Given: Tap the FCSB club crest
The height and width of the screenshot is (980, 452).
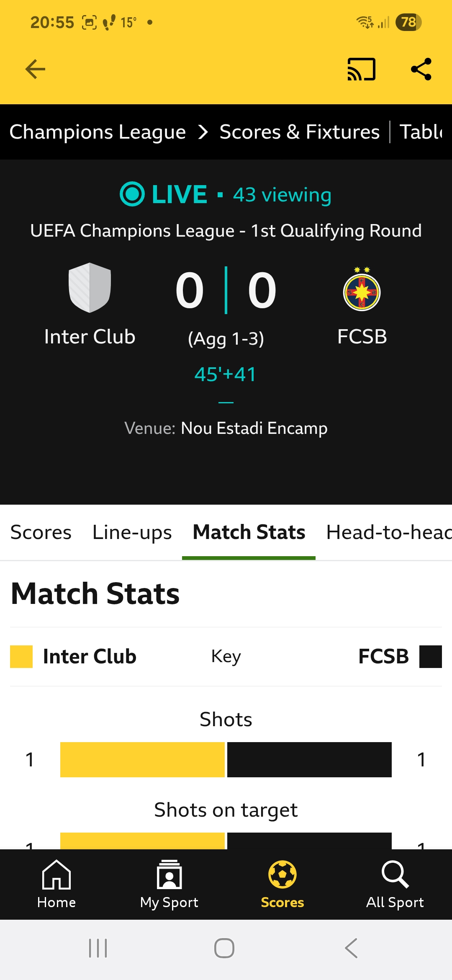Looking at the screenshot, I should pos(362,289).
